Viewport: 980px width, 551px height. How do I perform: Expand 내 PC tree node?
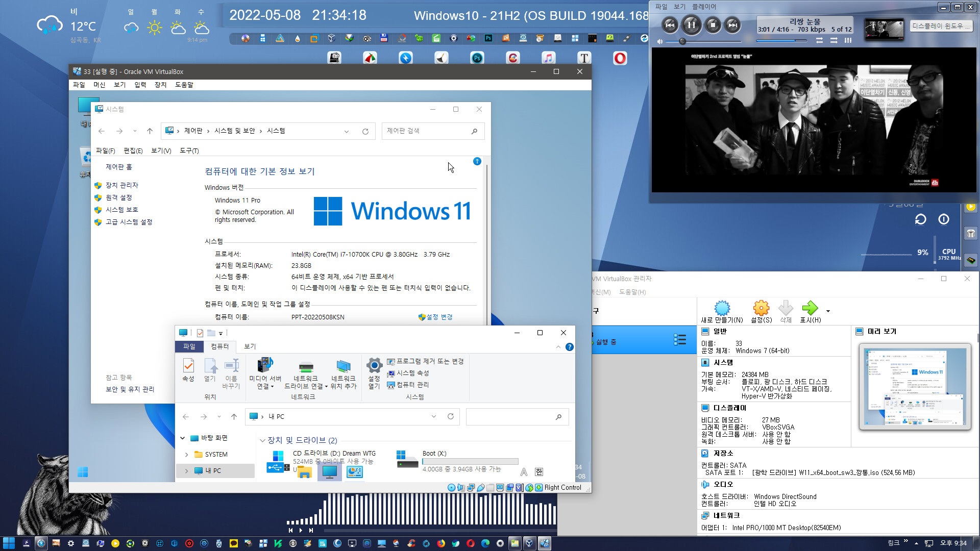point(186,470)
